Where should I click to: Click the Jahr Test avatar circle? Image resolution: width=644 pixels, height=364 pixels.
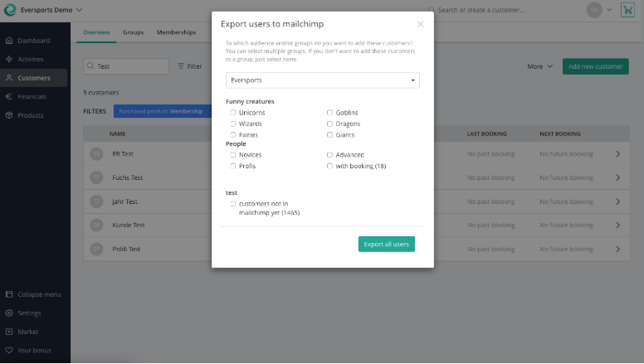click(x=96, y=201)
